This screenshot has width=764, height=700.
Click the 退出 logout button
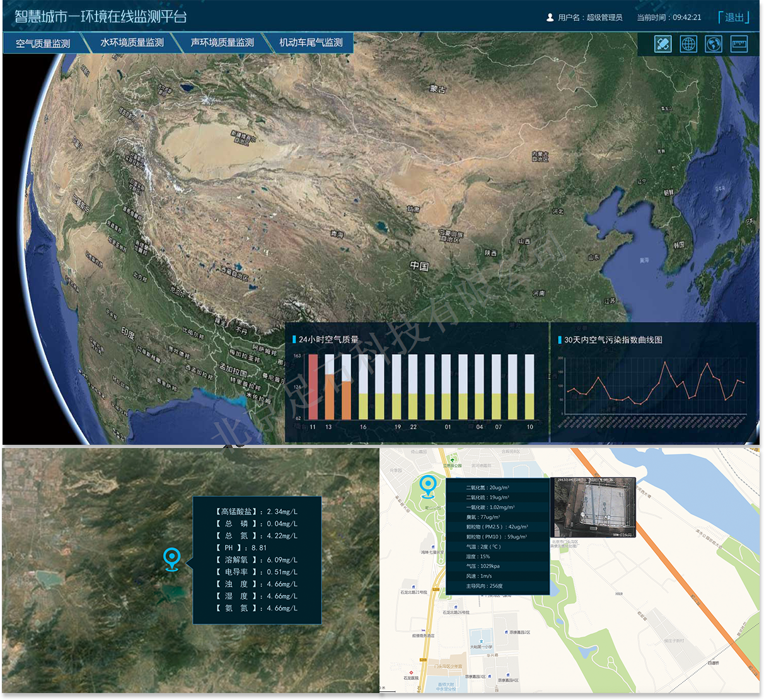734,18
